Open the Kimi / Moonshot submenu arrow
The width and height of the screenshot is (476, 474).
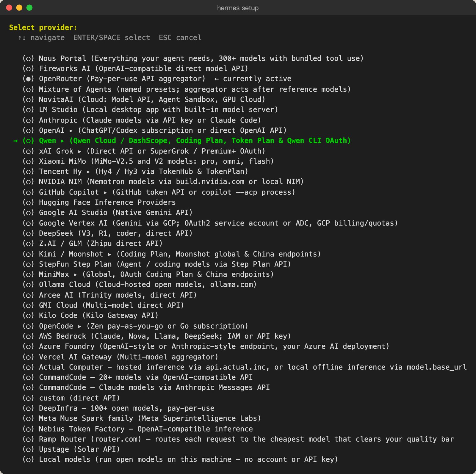110,254
